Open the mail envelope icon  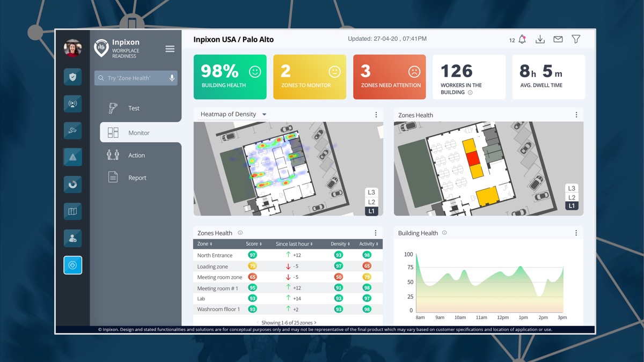(558, 39)
